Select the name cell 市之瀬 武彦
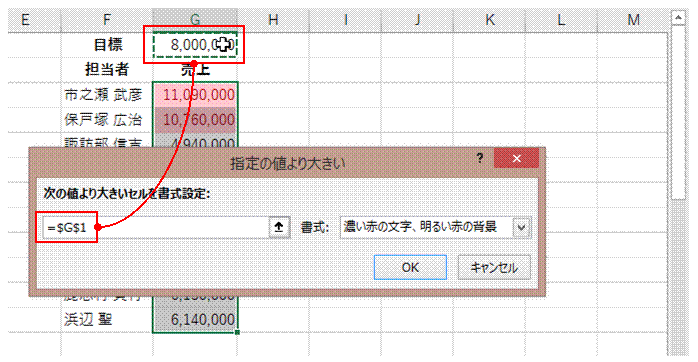698x362 pixels. coord(107,94)
